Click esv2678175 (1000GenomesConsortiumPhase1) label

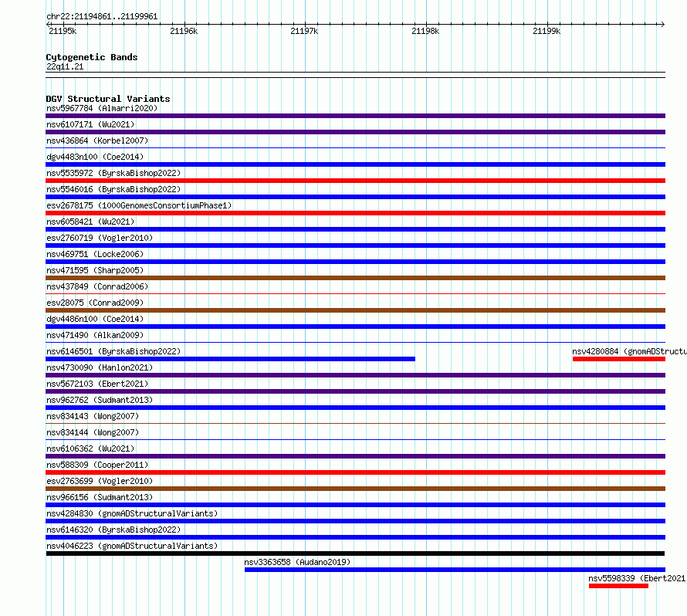(139, 205)
